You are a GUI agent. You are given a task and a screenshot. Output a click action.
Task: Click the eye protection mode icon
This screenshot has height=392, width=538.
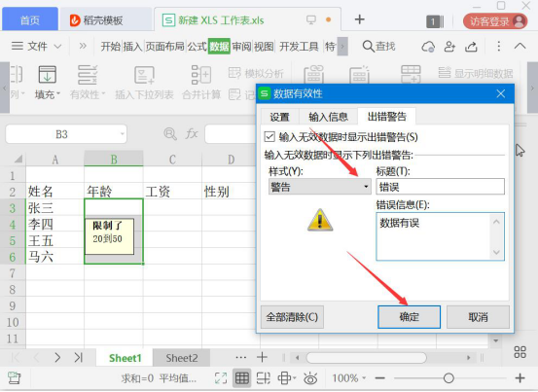click(310, 378)
